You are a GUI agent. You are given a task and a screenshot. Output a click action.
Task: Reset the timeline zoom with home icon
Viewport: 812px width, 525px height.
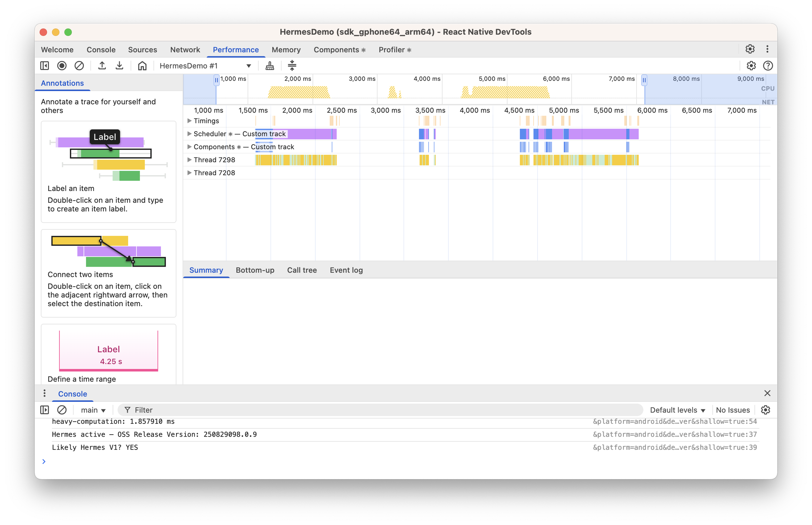142,66
